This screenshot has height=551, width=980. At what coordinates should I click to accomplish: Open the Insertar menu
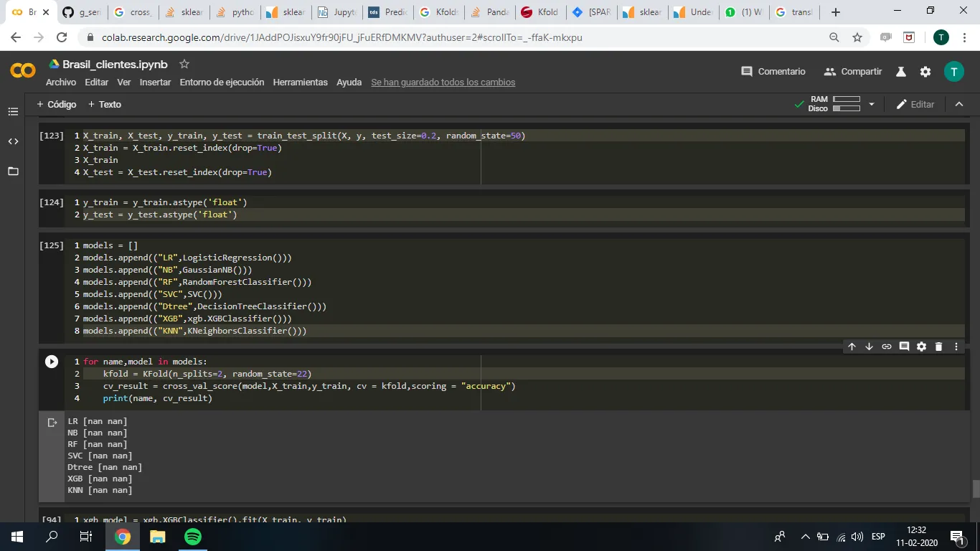click(155, 83)
